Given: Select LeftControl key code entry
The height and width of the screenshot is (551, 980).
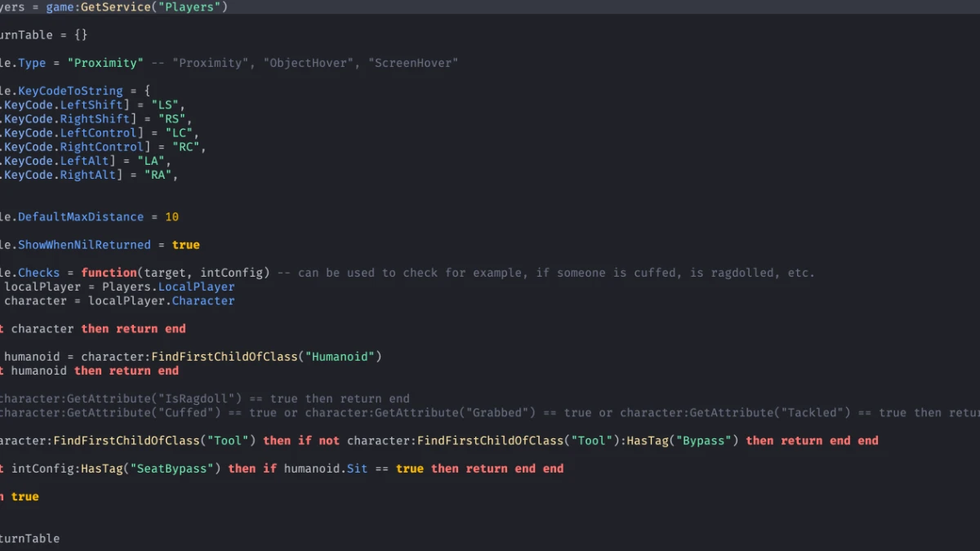Looking at the screenshot, I should (98, 132).
